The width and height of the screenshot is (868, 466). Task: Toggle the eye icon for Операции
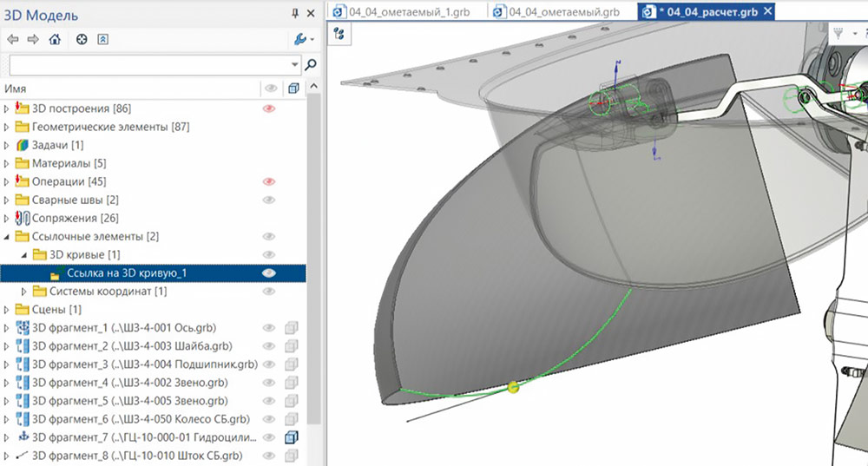click(x=269, y=181)
